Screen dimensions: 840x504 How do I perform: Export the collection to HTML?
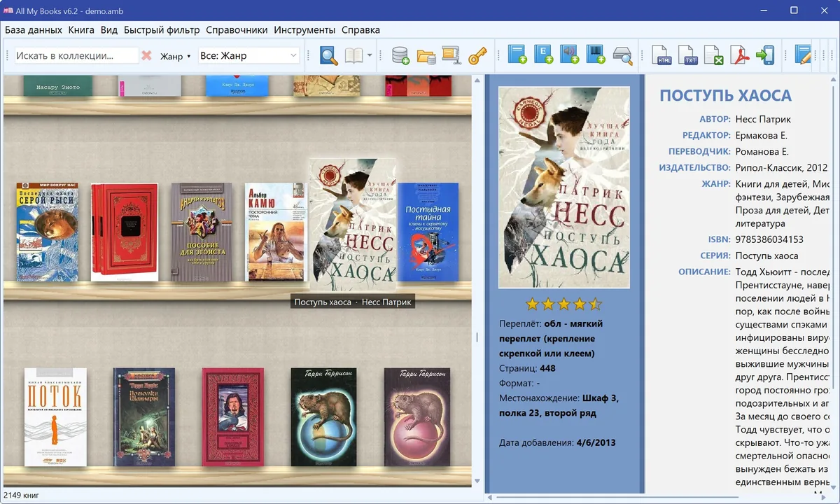click(662, 55)
